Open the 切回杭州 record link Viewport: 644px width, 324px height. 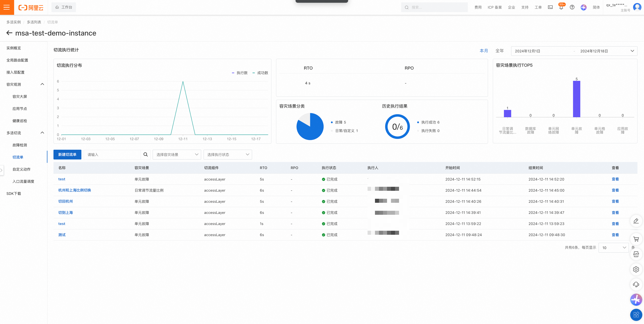pos(66,201)
